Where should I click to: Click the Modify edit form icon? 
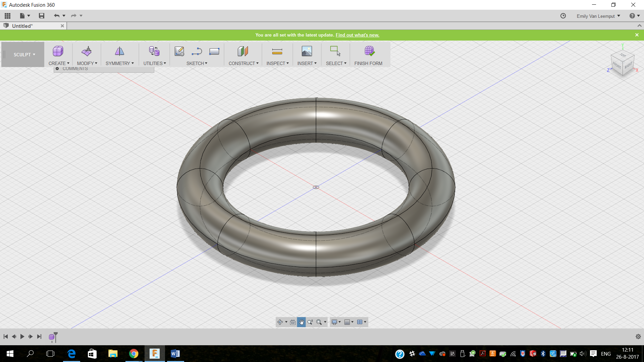coord(87,51)
